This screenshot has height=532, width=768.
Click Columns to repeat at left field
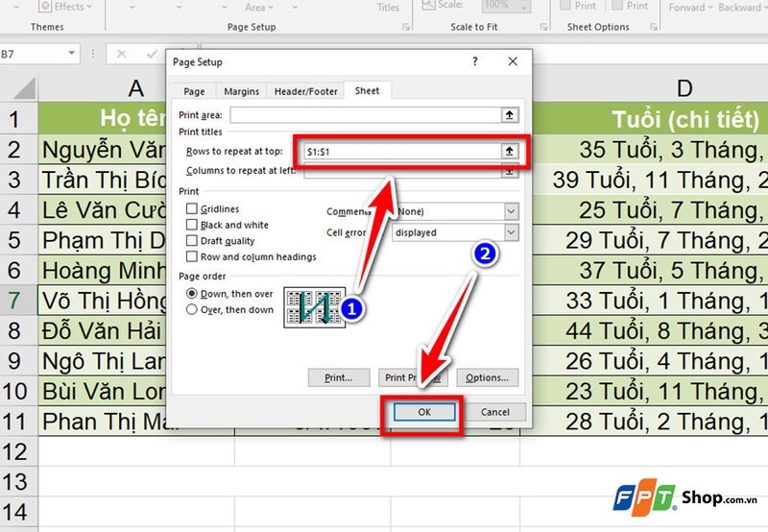coord(401,172)
